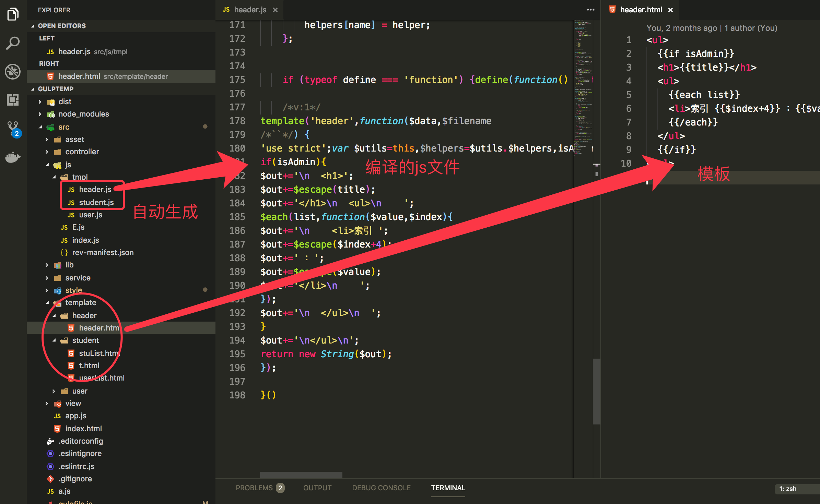This screenshot has width=820, height=504.
Task: Open the DEBUG CONSOLE panel tab
Action: [x=381, y=488]
